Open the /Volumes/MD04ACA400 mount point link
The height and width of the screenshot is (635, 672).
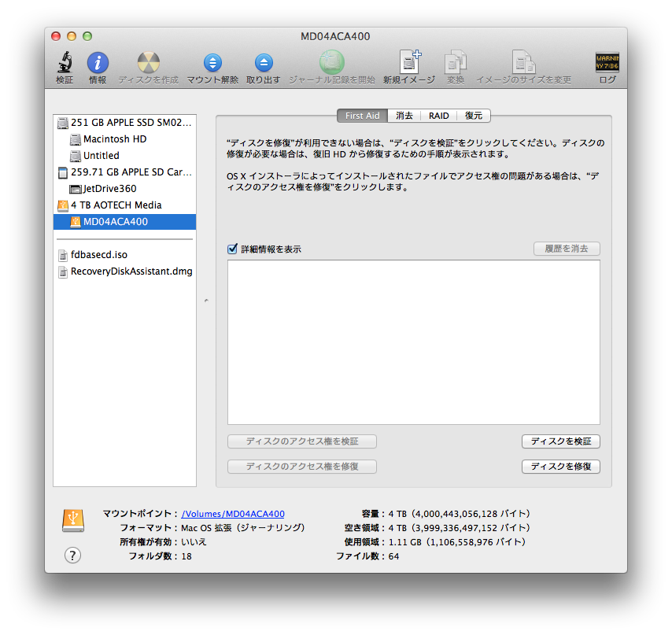point(233,514)
